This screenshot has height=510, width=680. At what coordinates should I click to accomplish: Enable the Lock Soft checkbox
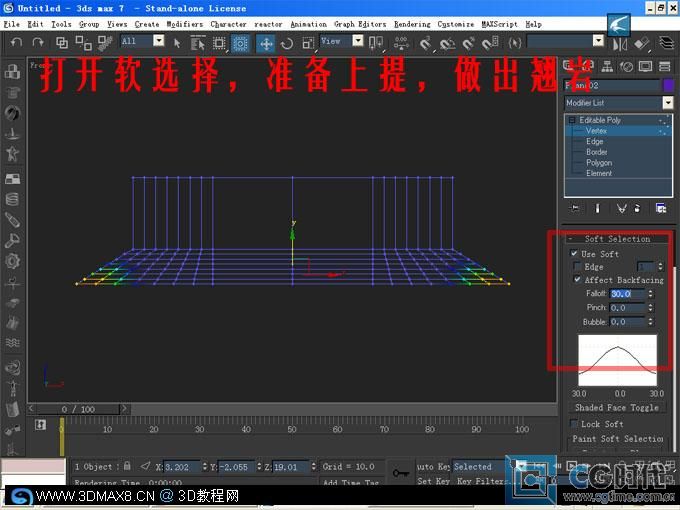[x=574, y=423]
